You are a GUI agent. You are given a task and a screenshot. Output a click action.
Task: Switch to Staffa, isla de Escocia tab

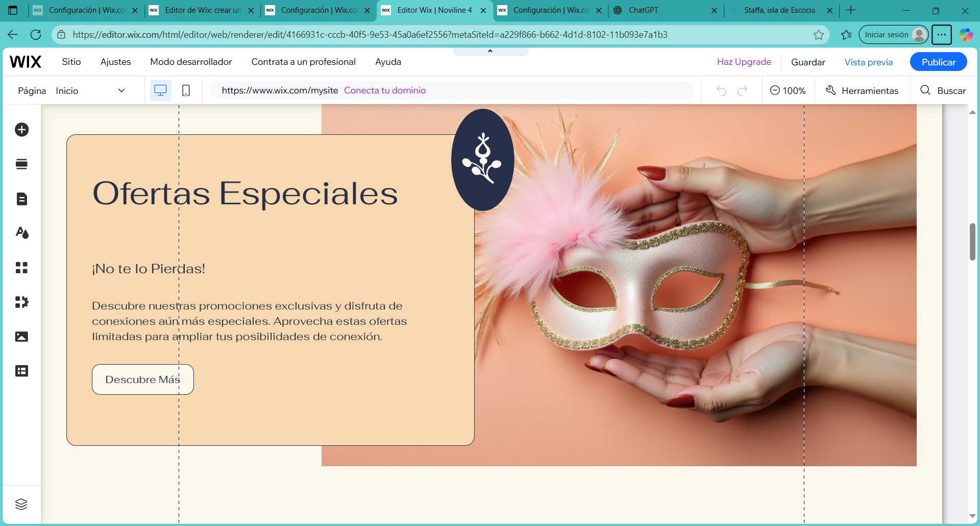point(781,10)
